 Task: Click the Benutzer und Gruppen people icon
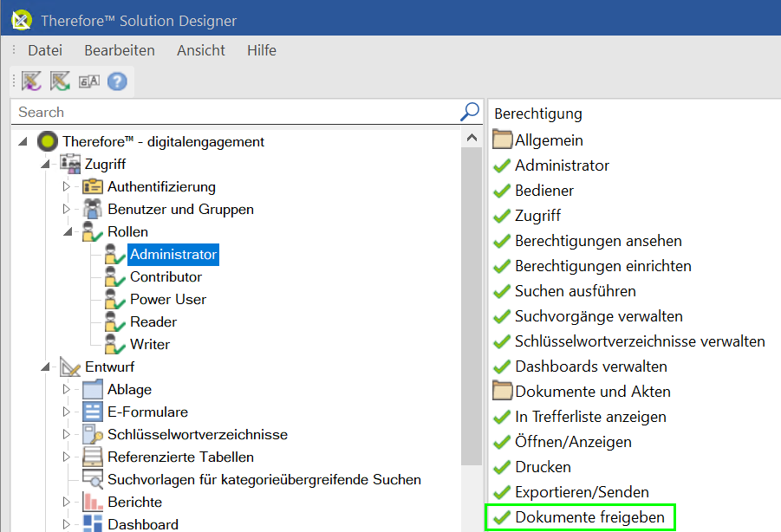[93, 209]
